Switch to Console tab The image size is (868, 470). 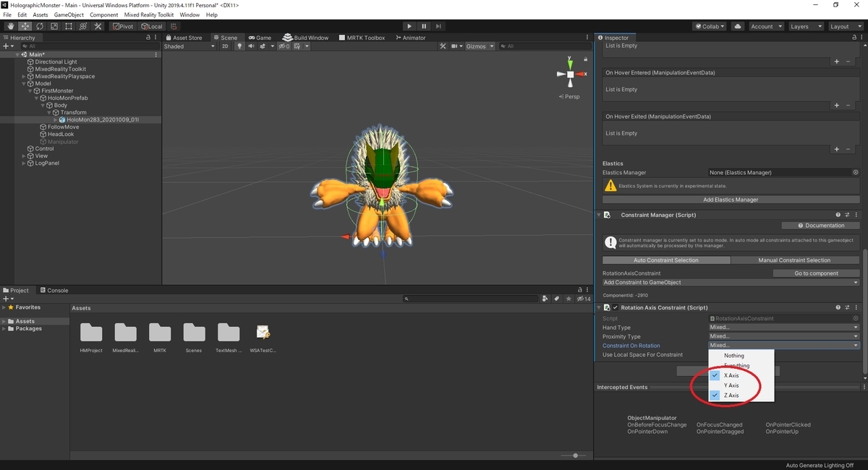tap(54, 290)
